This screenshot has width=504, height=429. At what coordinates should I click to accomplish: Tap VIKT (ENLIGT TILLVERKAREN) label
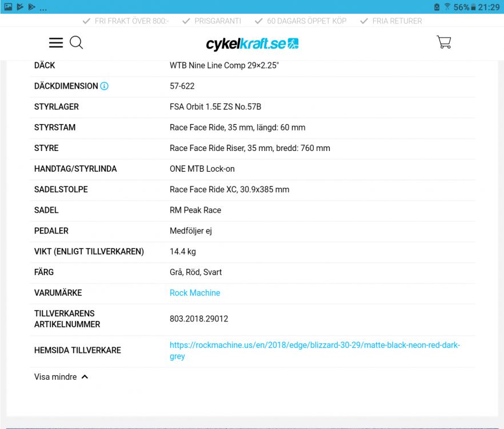click(x=89, y=252)
